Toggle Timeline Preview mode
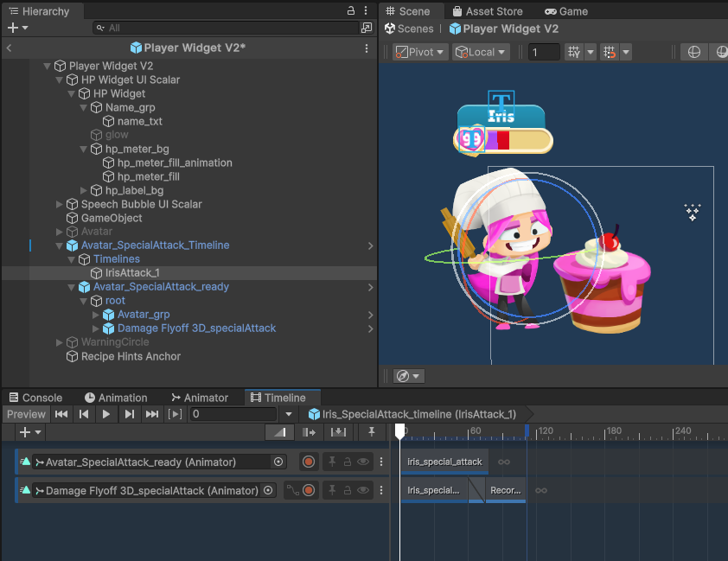The image size is (728, 561). 26,414
